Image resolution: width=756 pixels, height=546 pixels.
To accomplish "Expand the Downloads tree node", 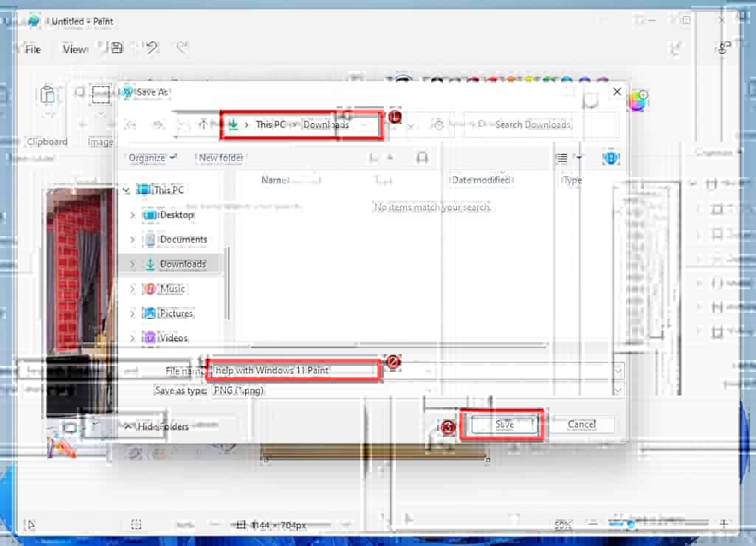I will (133, 264).
